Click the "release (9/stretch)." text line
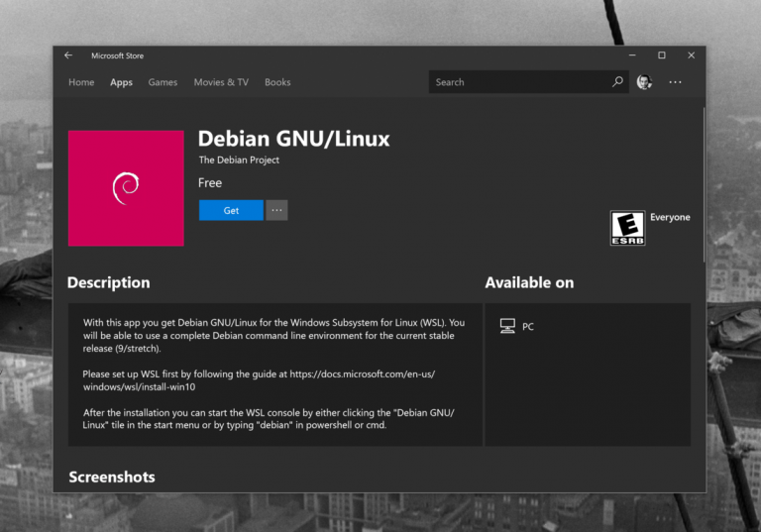The width and height of the screenshot is (761, 532). 122,349
